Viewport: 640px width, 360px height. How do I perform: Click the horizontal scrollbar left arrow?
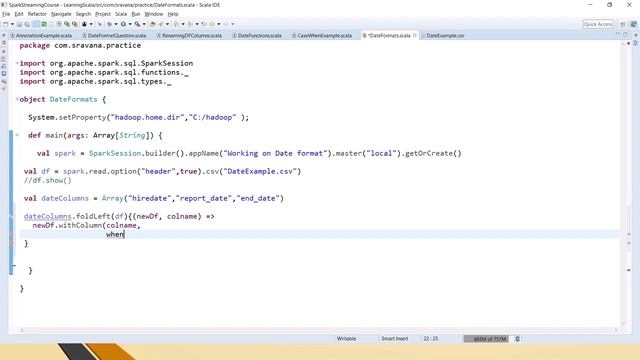coord(22,330)
